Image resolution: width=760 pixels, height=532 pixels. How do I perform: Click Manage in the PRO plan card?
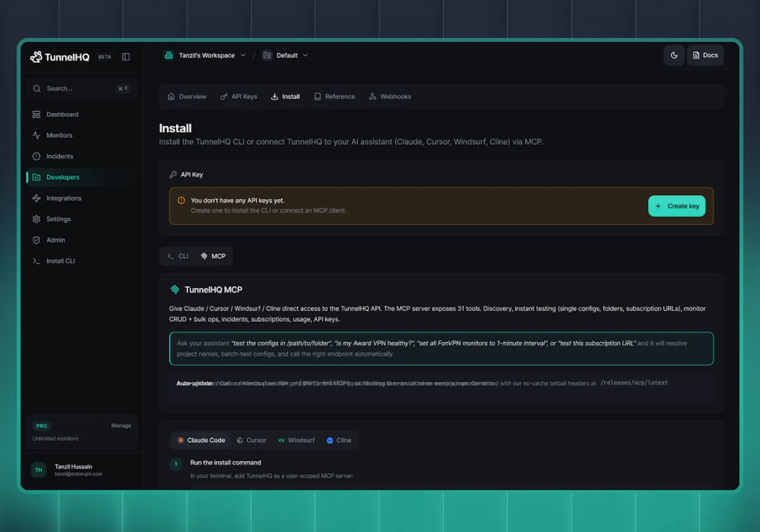tap(121, 426)
